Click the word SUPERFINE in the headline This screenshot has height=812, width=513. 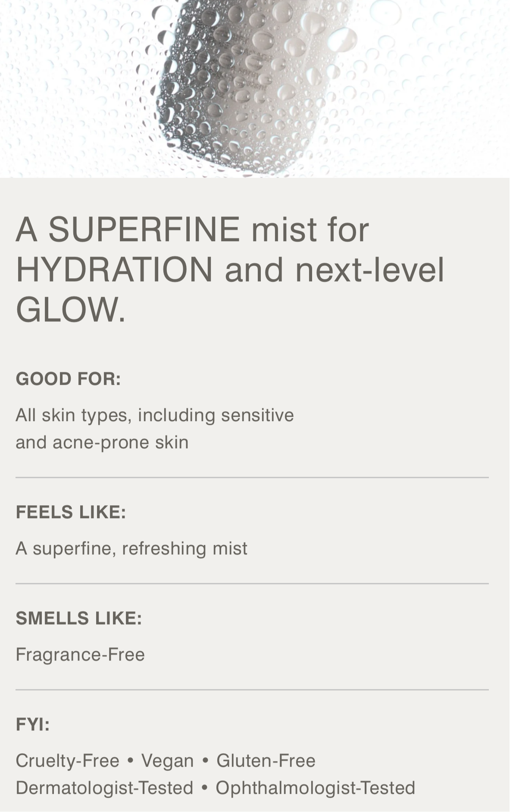tap(144, 230)
